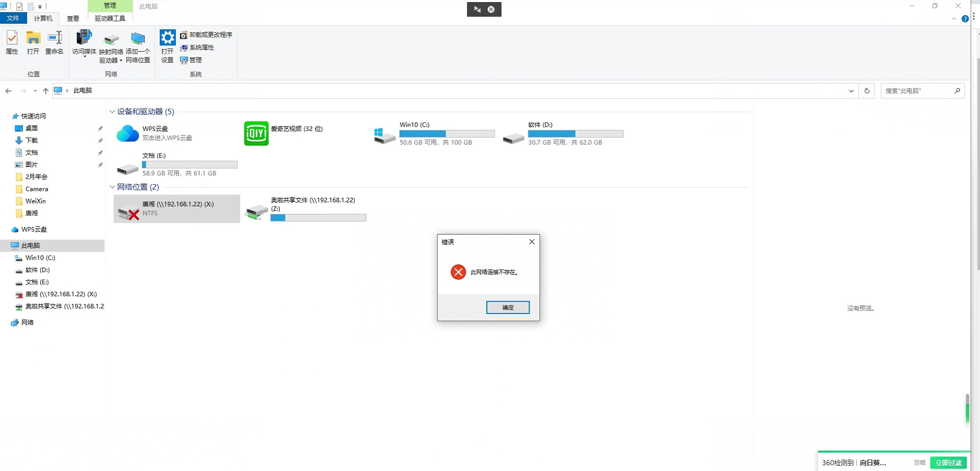Open the WPS云盘 cloud drive icon

127,134
